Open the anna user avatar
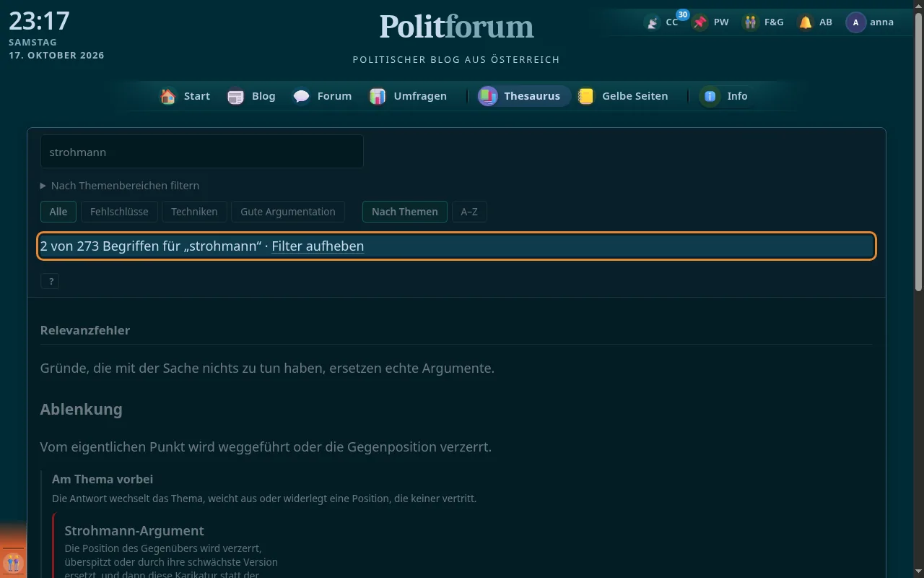 point(855,22)
